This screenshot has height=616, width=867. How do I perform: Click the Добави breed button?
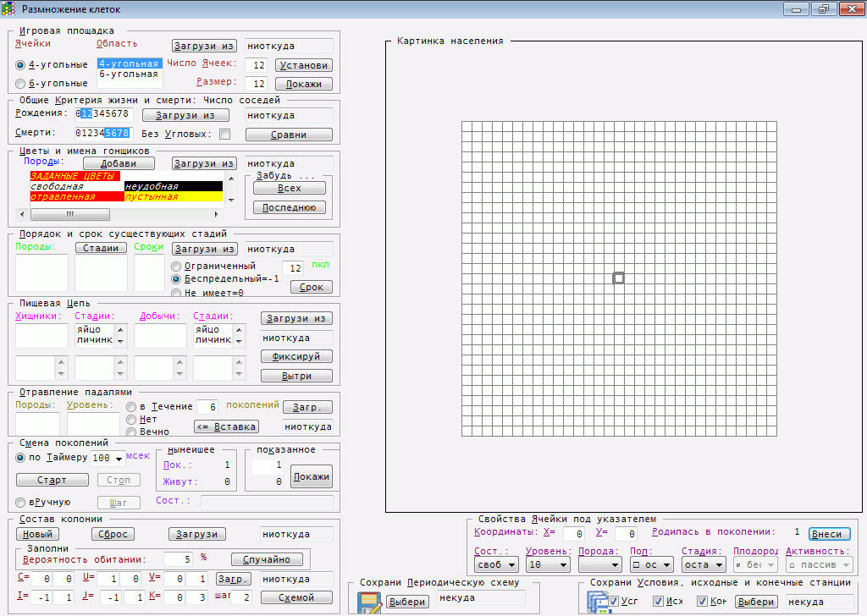click(119, 163)
